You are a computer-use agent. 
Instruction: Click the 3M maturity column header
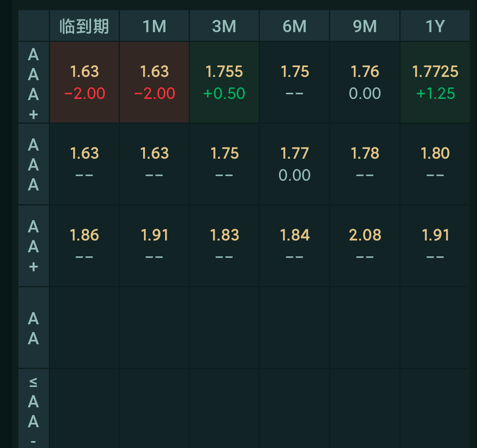pyautogui.click(x=224, y=26)
